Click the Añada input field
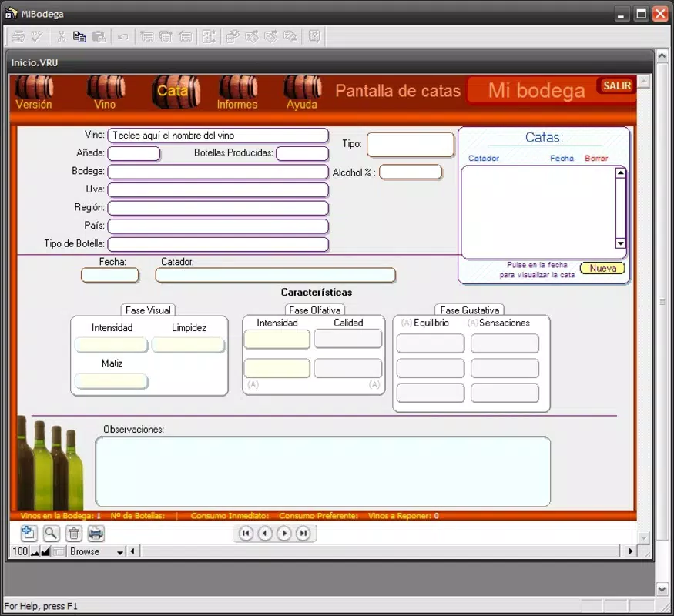This screenshot has height=616, width=674. coord(134,153)
